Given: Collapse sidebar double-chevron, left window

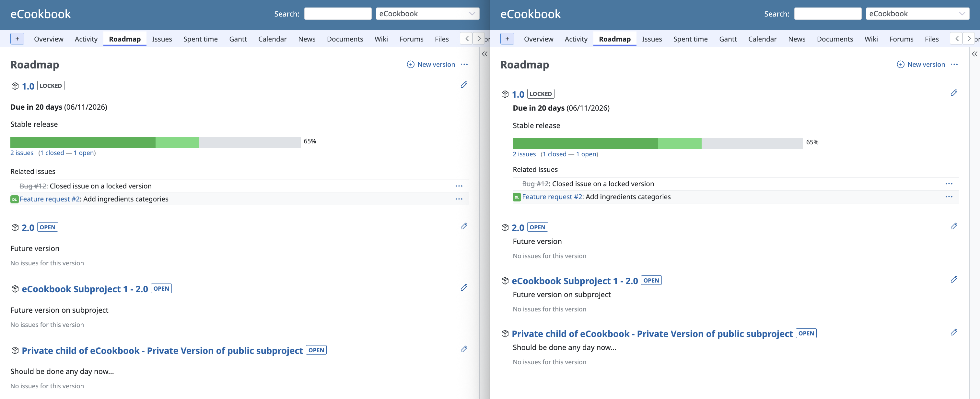Looking at the screenshot, I should tap(485, 54).
